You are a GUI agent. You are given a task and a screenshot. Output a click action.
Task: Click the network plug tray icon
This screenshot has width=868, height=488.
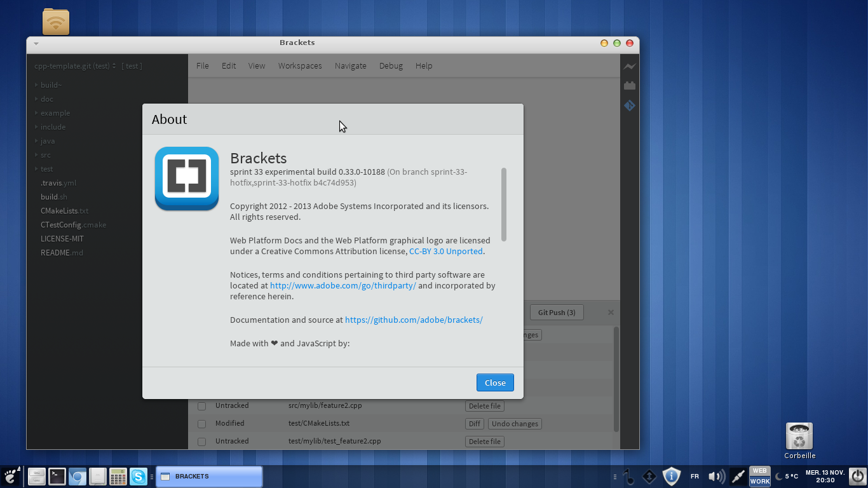pos(738,476)
